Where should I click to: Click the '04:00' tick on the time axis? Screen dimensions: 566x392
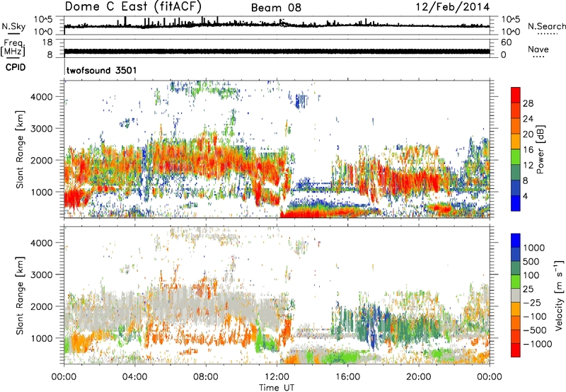[x=135, y=377]
